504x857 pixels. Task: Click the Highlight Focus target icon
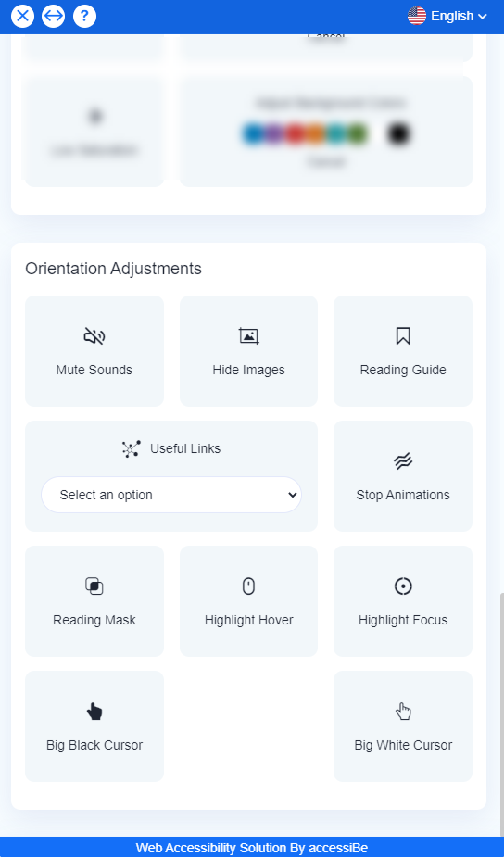point(403,586)
